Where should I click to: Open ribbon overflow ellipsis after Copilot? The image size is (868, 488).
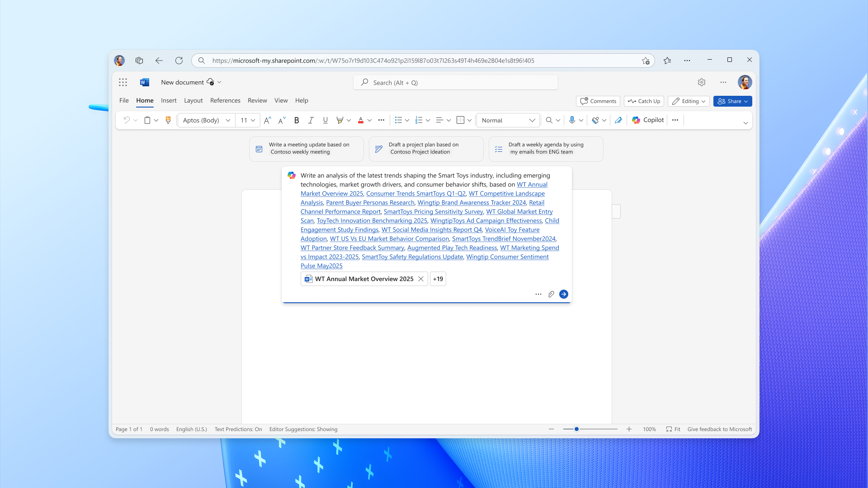[x=675, y=120]
